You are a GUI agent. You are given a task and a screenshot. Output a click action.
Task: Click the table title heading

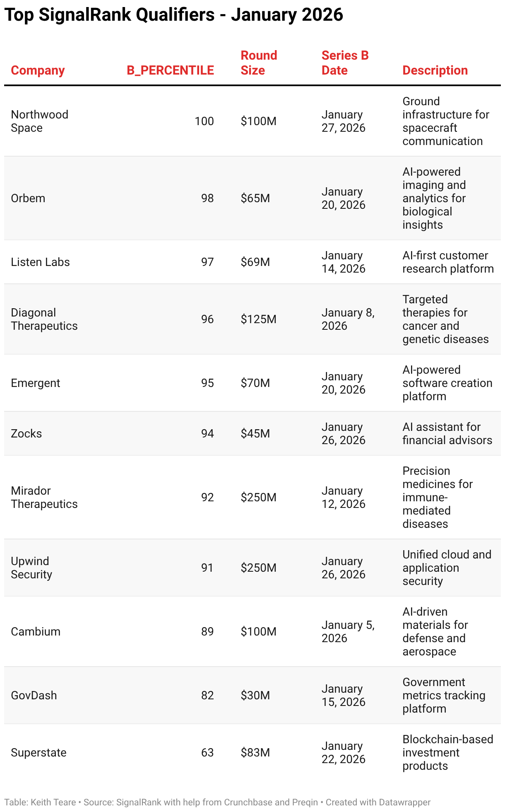click(174, 15)
